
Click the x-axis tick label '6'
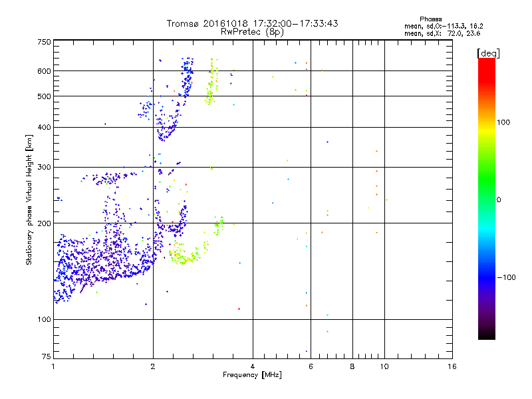click(311, 366)
